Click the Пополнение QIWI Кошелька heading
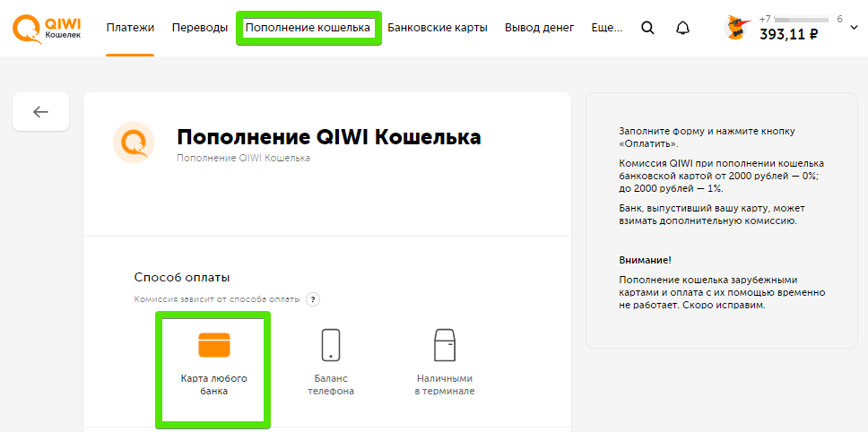This screenshot has height=432, width=868. [x=329, y=137]
